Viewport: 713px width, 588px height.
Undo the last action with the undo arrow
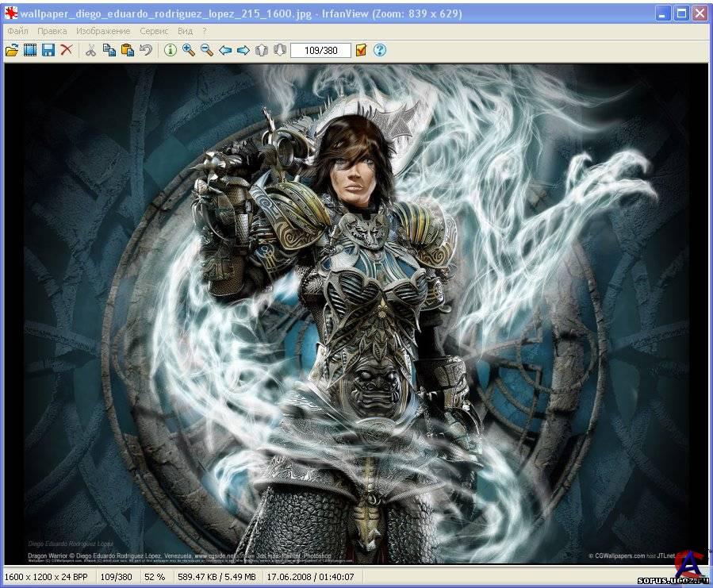click(x=145, y=50)
